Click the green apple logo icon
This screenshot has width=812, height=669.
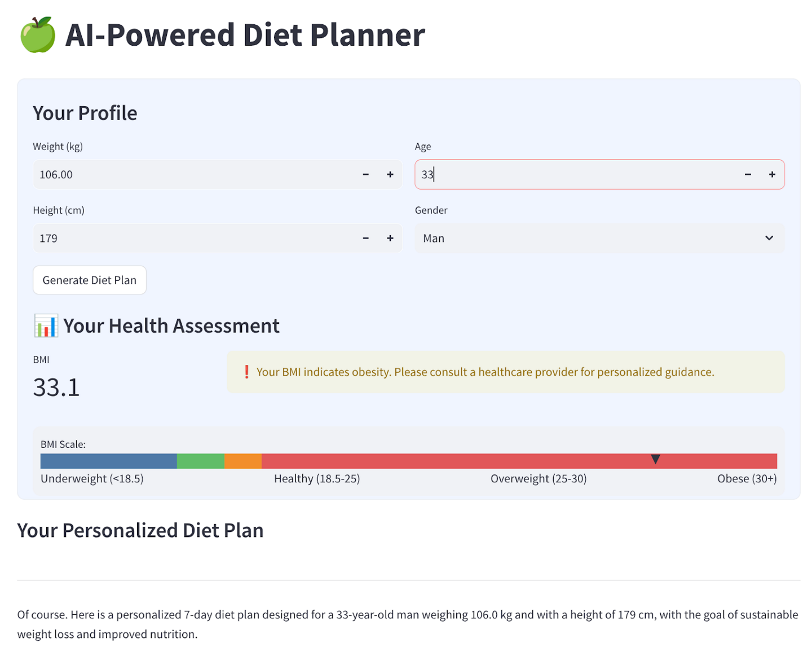[x=36, y=35]
